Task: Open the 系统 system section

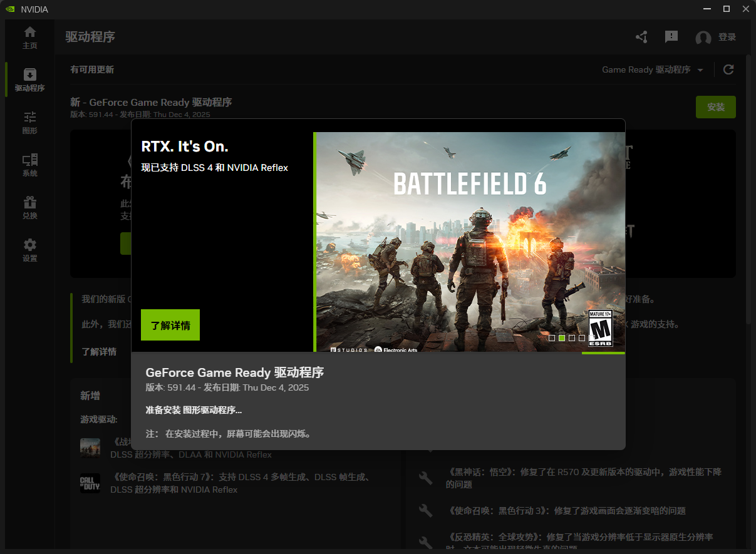Action: tap(29, 165)
